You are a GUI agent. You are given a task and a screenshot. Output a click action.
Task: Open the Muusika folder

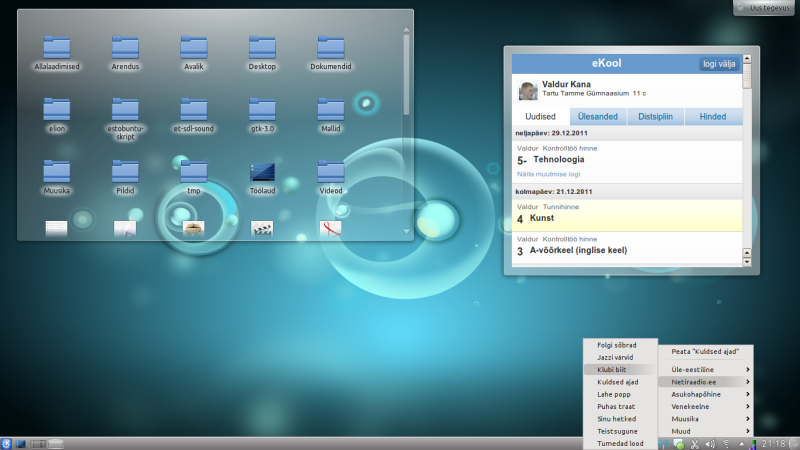click(57, 177)
